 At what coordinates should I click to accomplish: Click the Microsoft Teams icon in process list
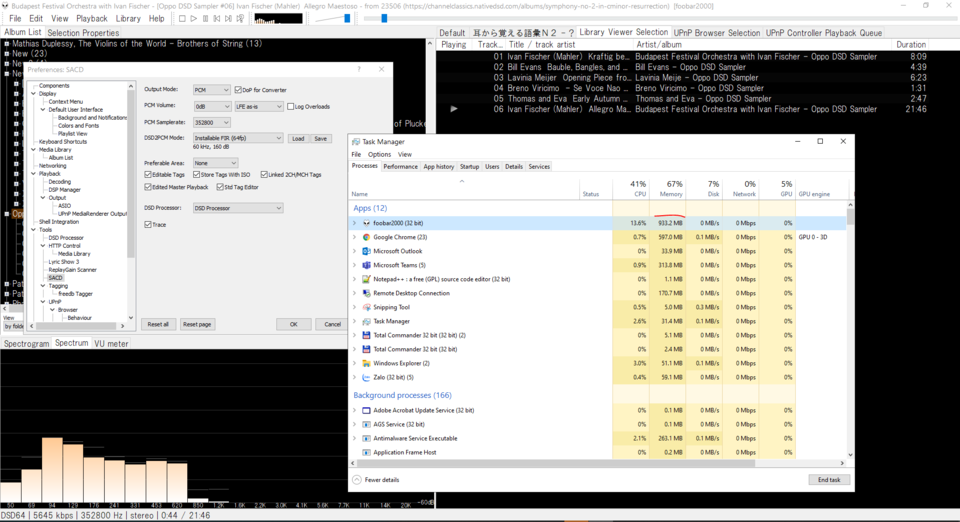click(366, 266)
